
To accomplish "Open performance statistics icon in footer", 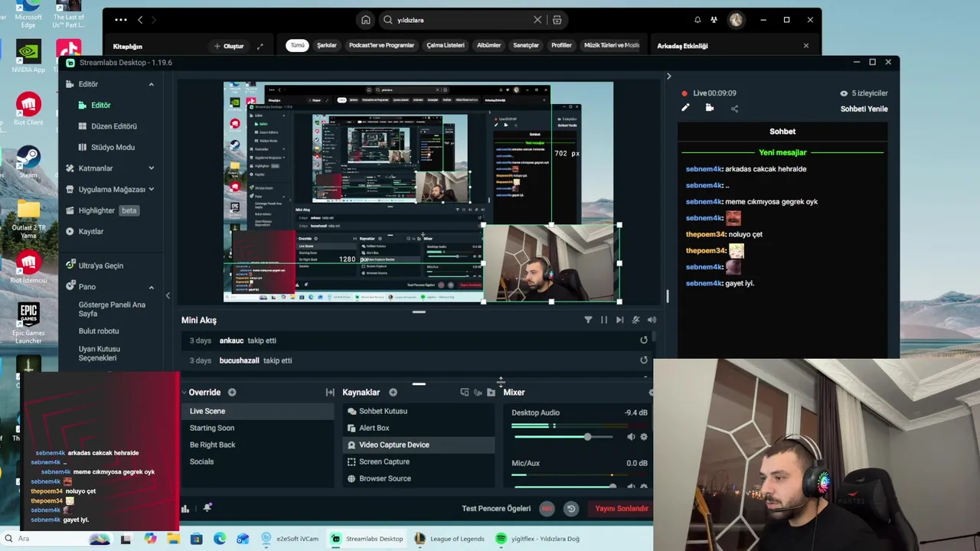I will tap(185, 508).
